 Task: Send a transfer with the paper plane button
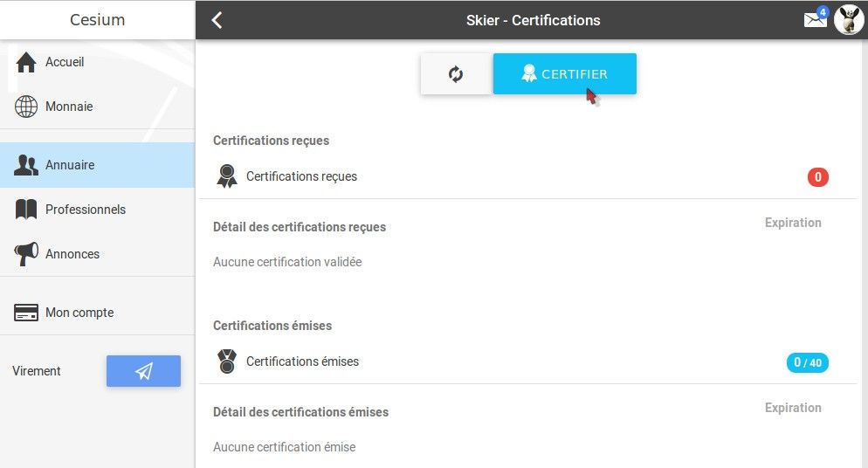coord(143,370)
